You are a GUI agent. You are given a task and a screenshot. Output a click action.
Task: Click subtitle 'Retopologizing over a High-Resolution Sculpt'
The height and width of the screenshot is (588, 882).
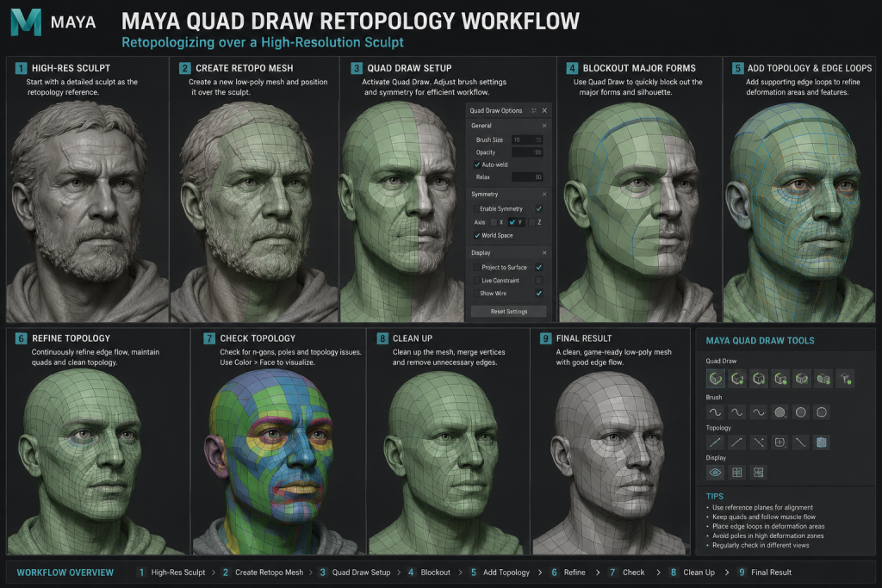pos(263,42)
